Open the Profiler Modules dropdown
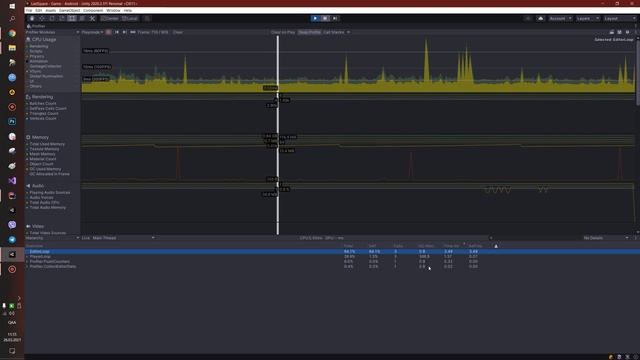 (52, 32)
